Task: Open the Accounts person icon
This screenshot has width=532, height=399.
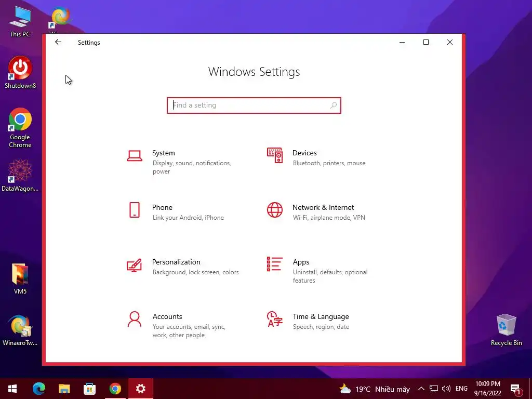Action: coord(135,320)
